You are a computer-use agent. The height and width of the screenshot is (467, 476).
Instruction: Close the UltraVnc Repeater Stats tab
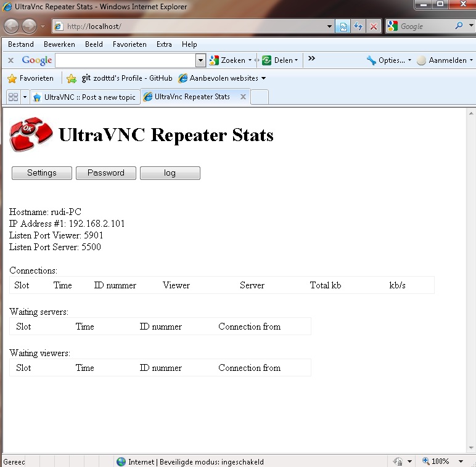(243, 97)
